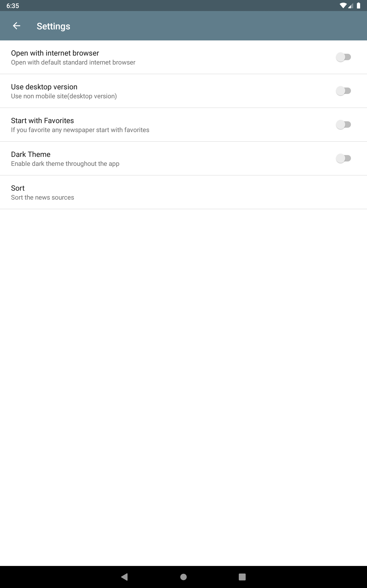Tap the 'Open with internet browser' label

55,53
